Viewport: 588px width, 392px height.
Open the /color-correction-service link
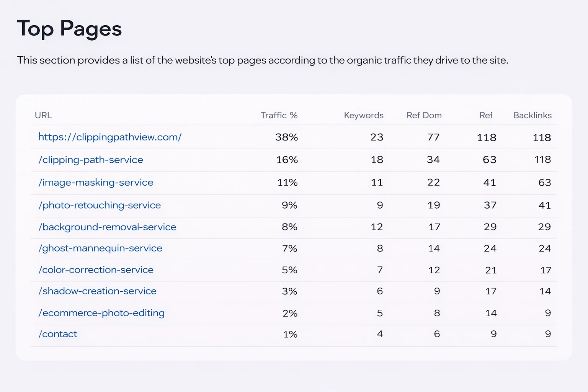[x=96, y=270]
